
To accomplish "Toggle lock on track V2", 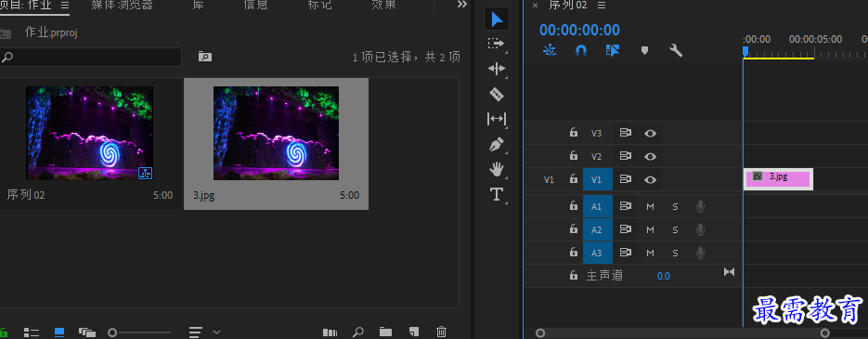I will 574,156.
